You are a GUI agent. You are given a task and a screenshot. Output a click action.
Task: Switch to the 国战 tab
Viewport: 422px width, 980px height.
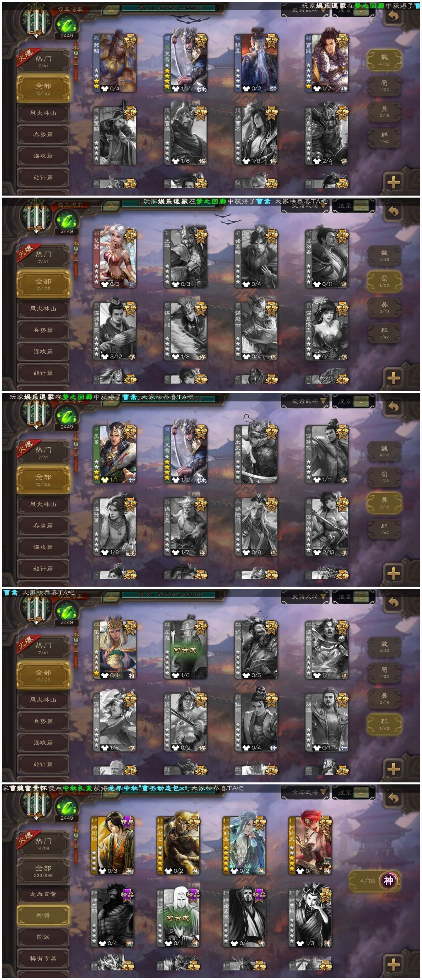tap(43, 937)
